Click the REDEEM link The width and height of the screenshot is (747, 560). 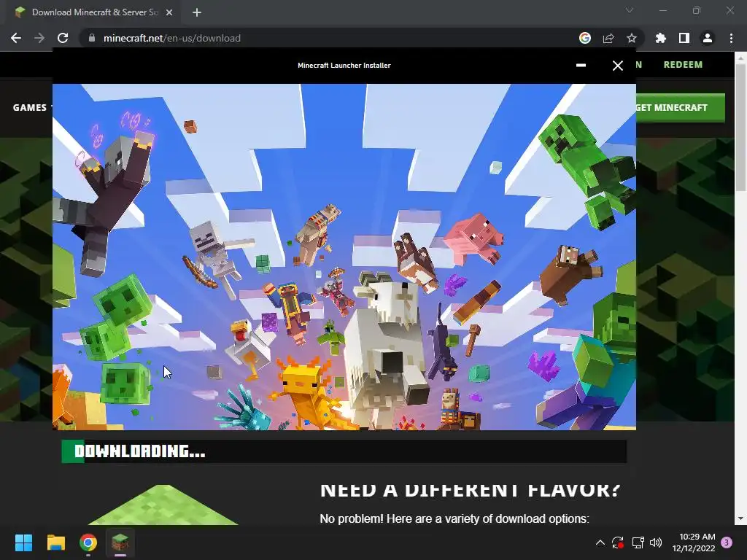(683, 65)
